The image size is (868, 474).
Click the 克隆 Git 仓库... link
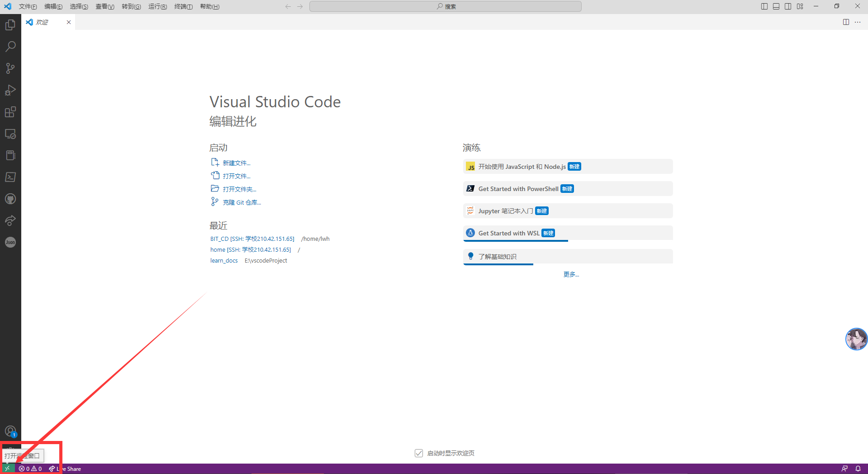(x=242, y=202)
